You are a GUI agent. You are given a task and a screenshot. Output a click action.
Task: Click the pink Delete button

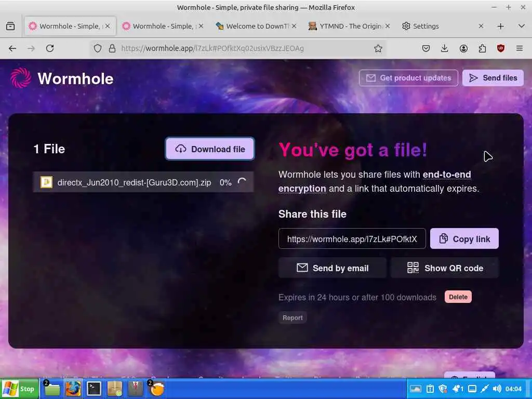[458, 297]
